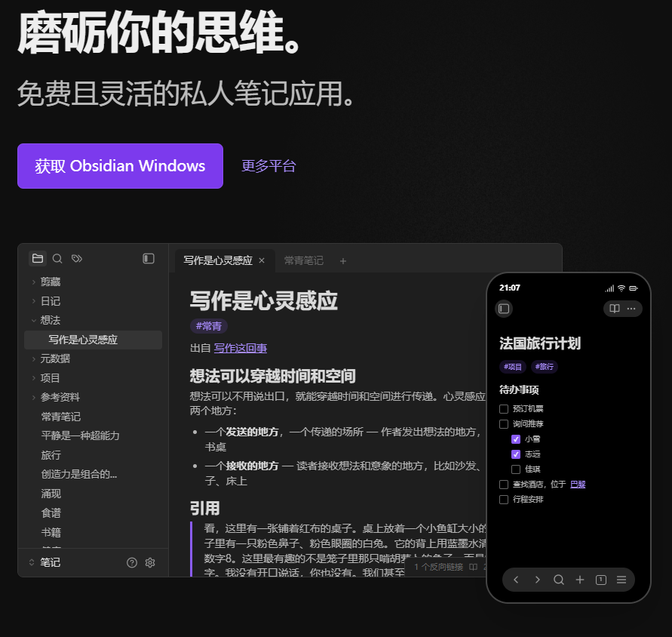Check the 询问推荐 checkbox

504,424
